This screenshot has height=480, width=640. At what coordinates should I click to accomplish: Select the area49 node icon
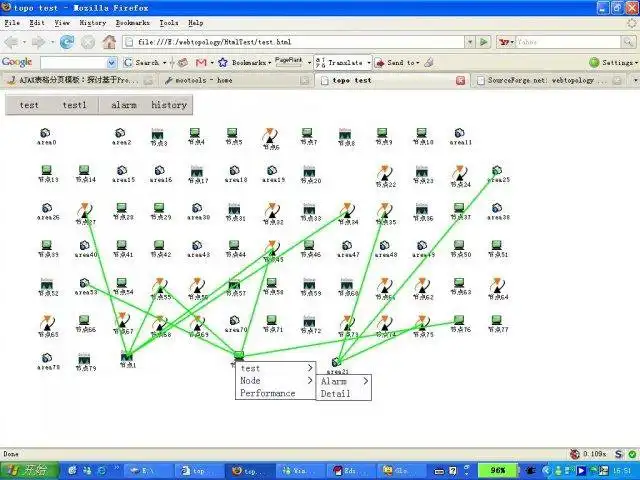[422, 245]
